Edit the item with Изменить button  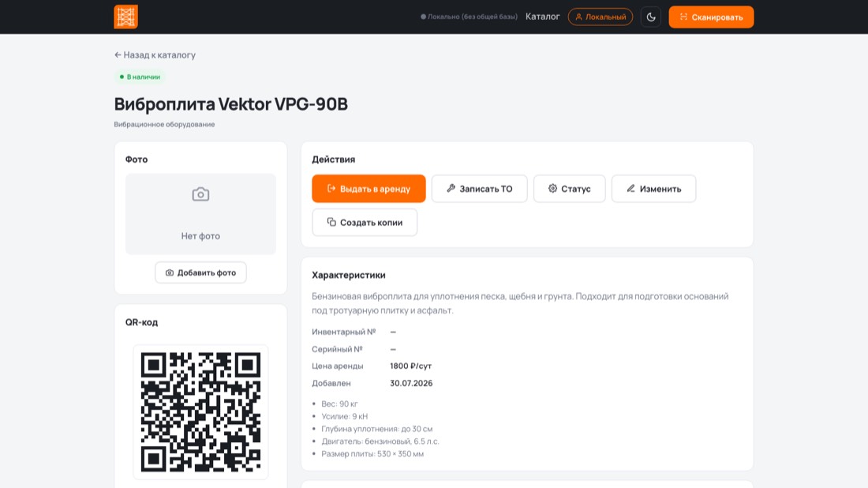[x=654, y=189]
